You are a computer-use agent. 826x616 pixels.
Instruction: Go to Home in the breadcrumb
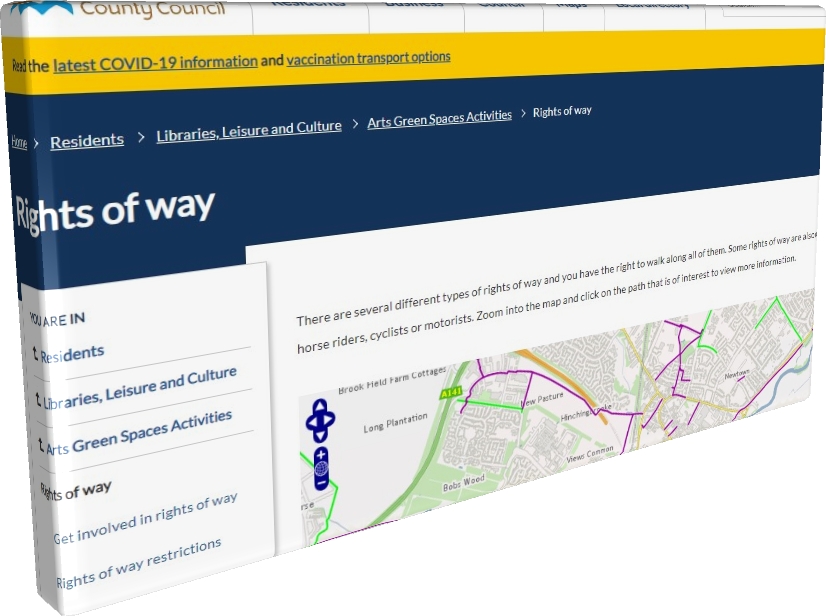(19, 142)
